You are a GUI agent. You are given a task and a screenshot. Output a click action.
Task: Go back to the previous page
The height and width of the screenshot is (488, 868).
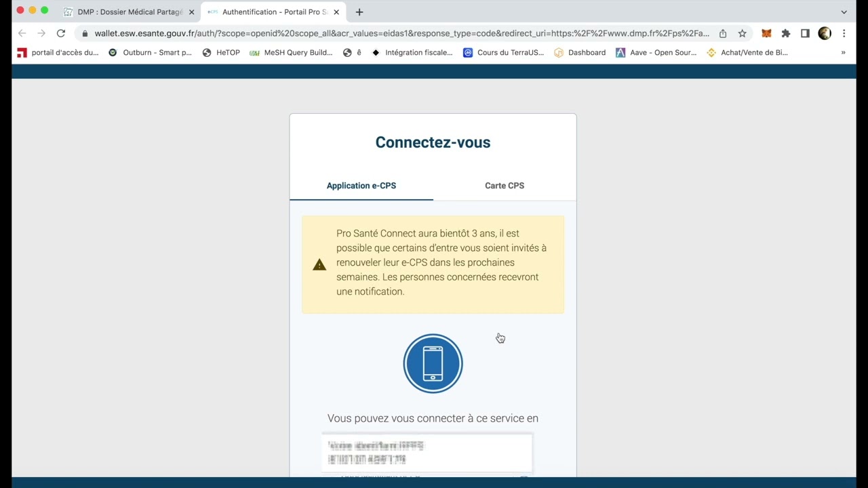[22, 33]
